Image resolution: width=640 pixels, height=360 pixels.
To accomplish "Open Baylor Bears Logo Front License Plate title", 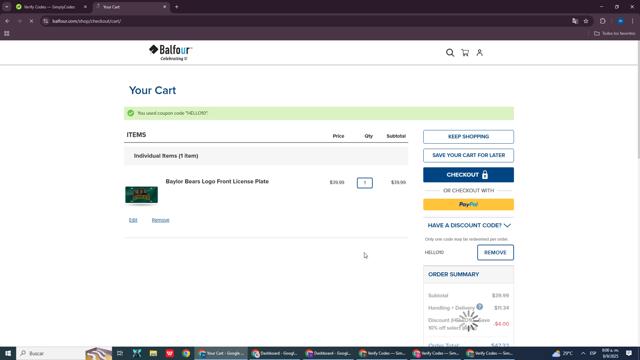I will coord(217,181).
